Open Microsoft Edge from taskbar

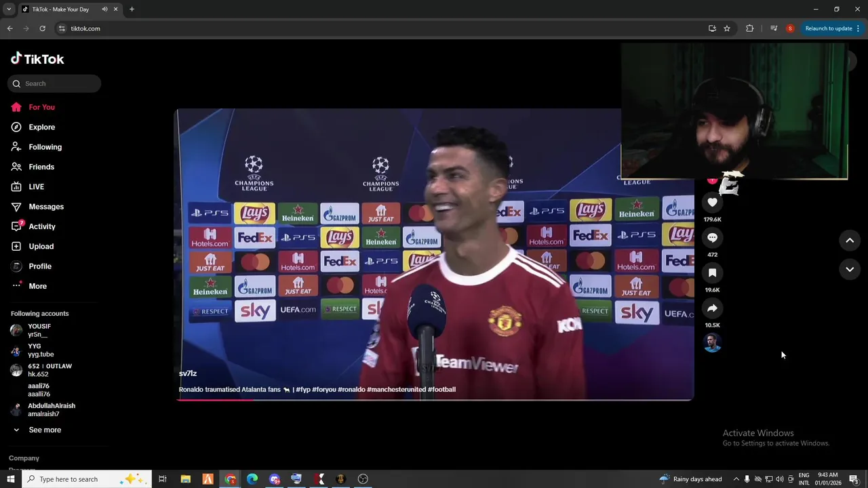point(252,479)
